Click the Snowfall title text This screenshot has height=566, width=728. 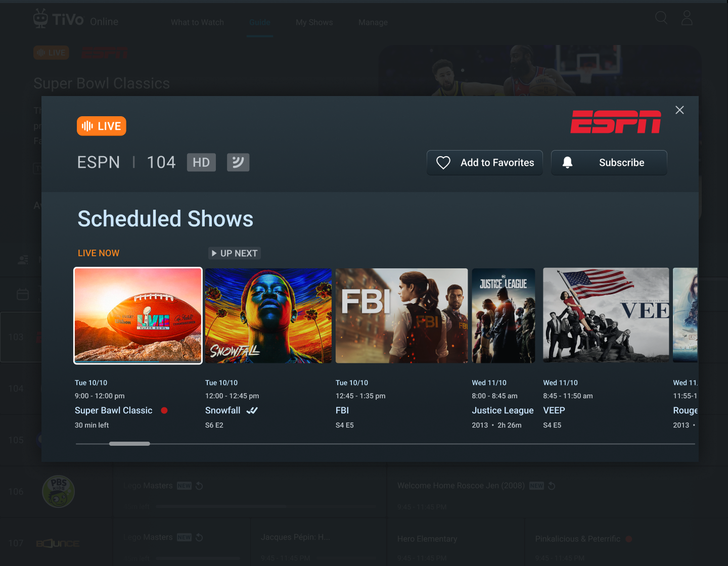tap(223, 410)
